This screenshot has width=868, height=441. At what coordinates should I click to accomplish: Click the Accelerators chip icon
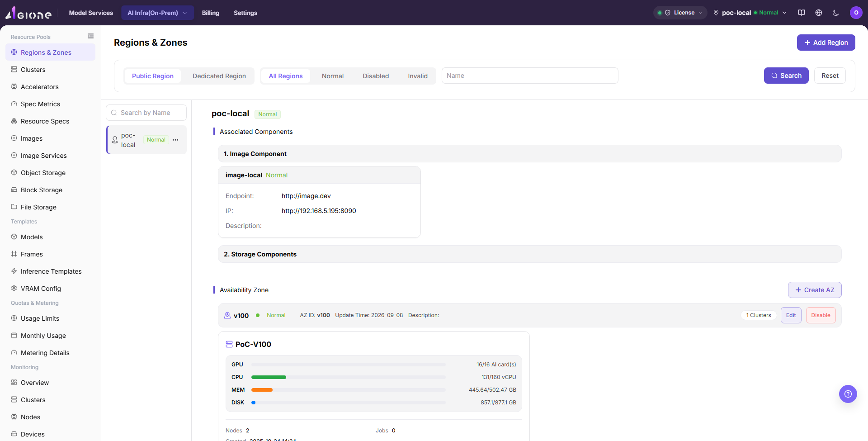click(14, 87)
